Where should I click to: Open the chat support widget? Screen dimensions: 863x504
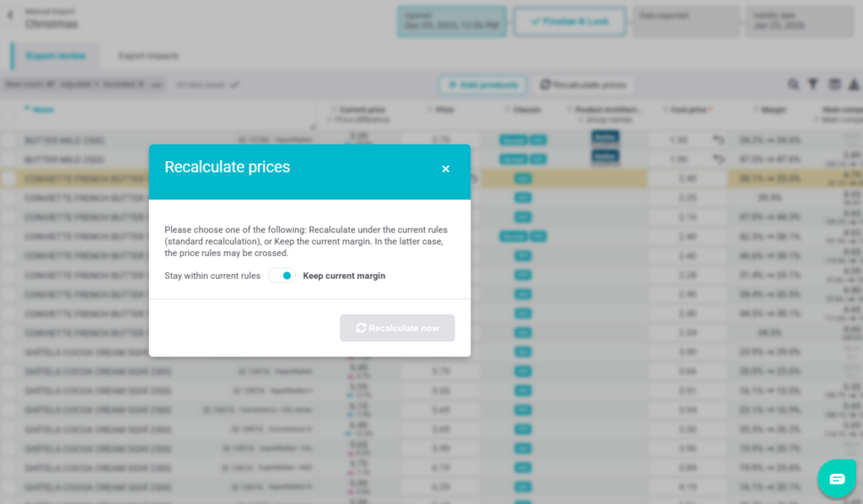point(836,478)
